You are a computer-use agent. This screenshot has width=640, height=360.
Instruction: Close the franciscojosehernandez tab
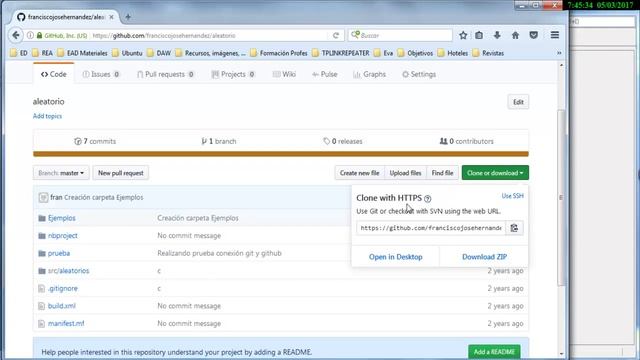pos(111,17)
